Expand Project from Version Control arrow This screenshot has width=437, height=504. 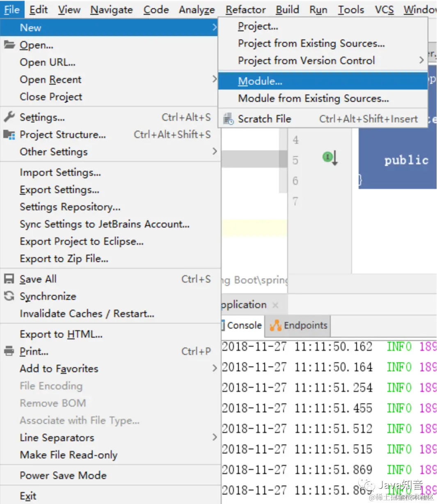coord(421,60)
